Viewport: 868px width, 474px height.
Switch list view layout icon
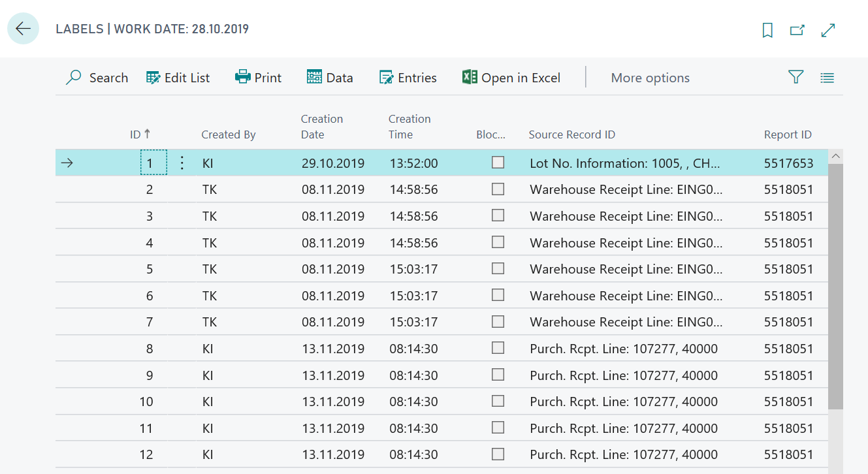click(828, 78)
